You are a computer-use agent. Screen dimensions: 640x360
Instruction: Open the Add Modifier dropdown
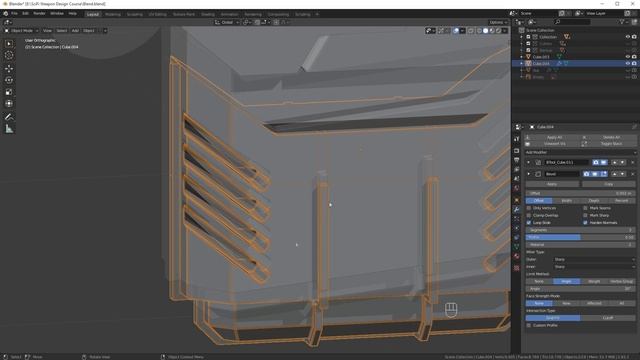[580, 152]
